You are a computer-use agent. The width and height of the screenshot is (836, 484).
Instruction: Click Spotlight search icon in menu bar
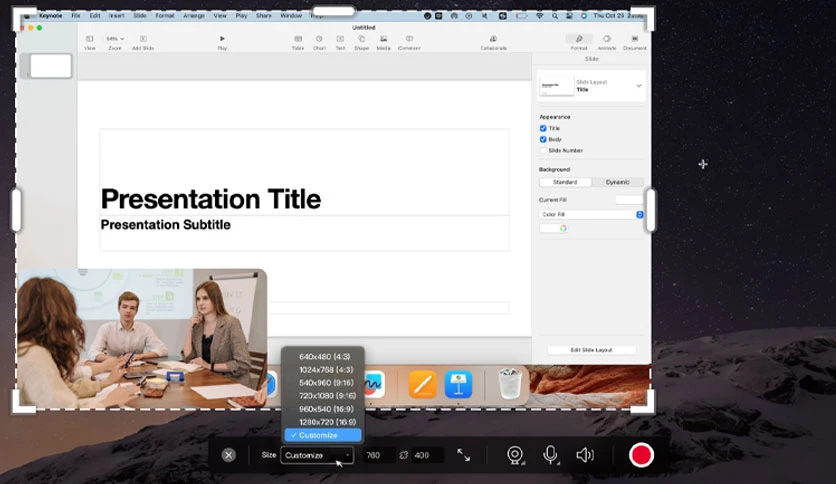pos(555,16)
